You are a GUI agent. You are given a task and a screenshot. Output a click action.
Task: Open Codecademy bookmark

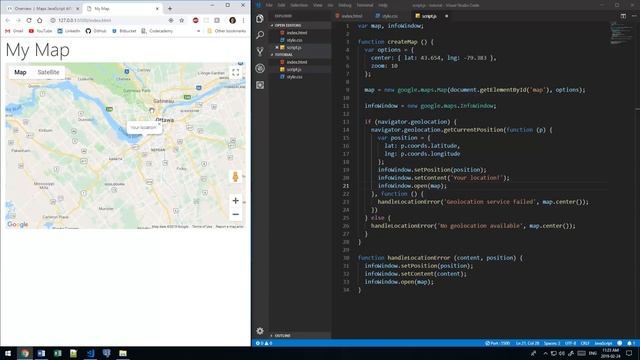coord(157,31)
